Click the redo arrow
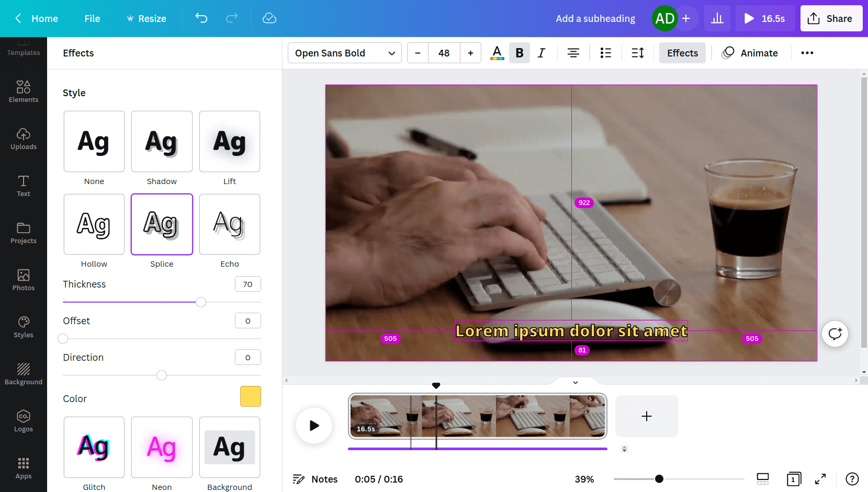The width and height of the screenshot is (868, 492). tap(232, 18)
